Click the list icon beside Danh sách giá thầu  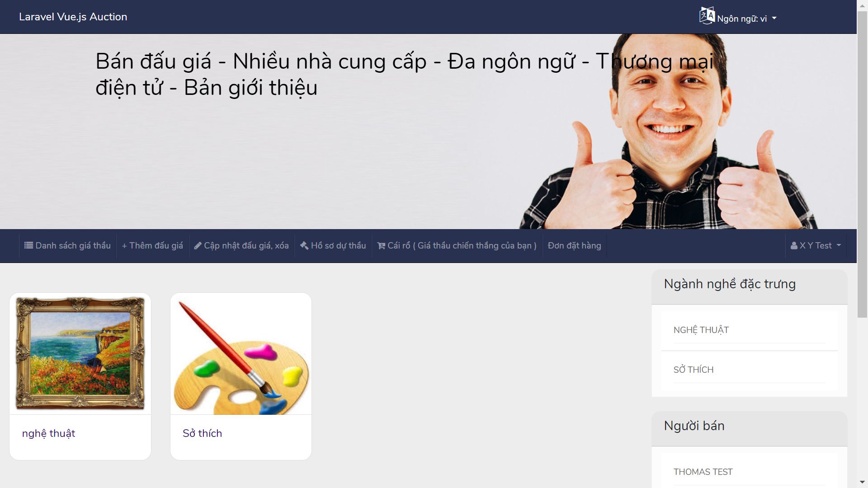point(28,245)
